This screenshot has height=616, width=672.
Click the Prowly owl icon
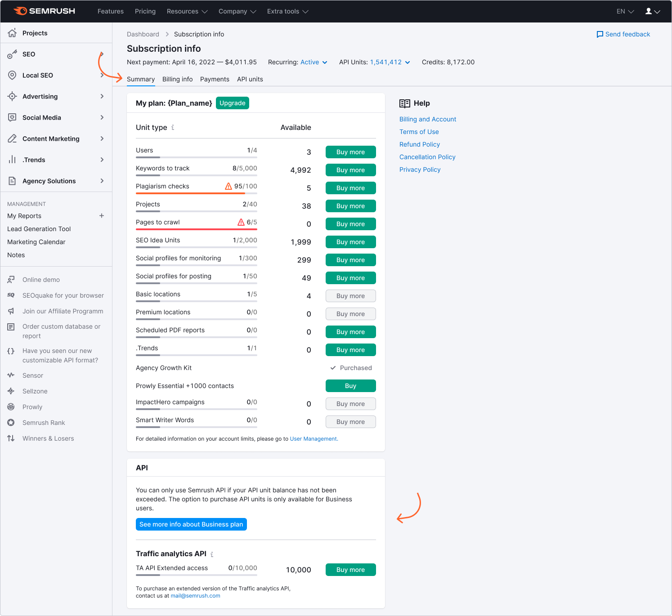click(11, 407)
